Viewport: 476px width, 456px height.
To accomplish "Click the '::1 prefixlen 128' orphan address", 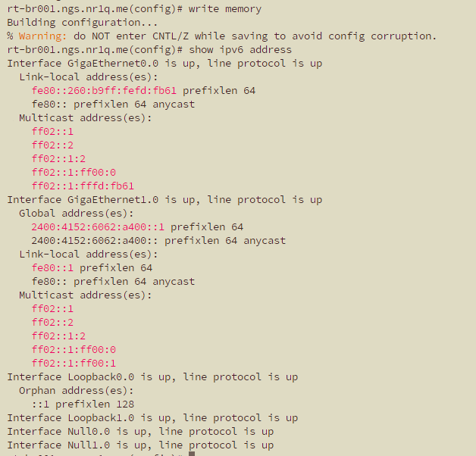I will pyautogui.click(x=83, y=404).
